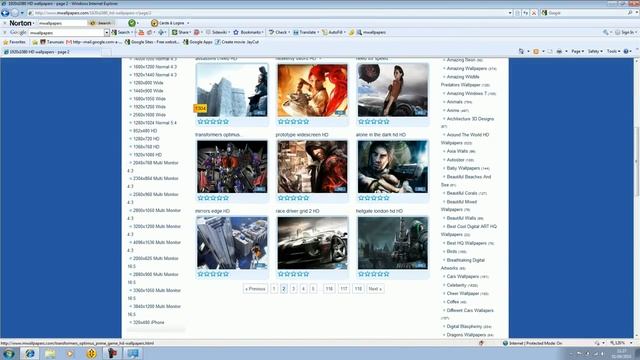Click the IE Help question mark icon
The height and width of the screenshot is (360, 640).
[626, 51]
